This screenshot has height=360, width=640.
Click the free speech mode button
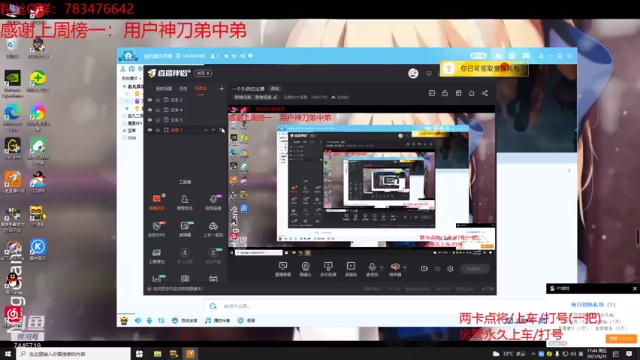[185, 321]
